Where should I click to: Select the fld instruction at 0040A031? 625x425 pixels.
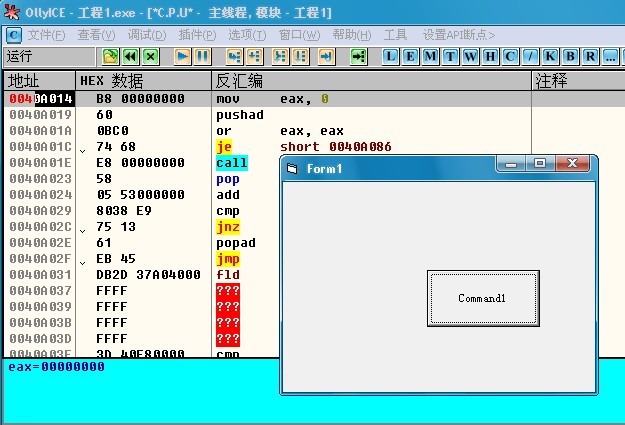[x=228, y=275]
